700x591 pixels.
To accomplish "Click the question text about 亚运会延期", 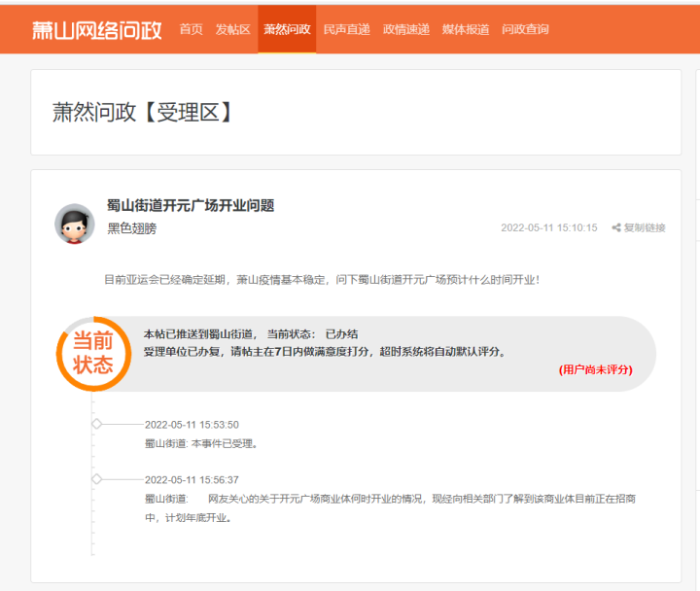I will click(x=322, y=280).
